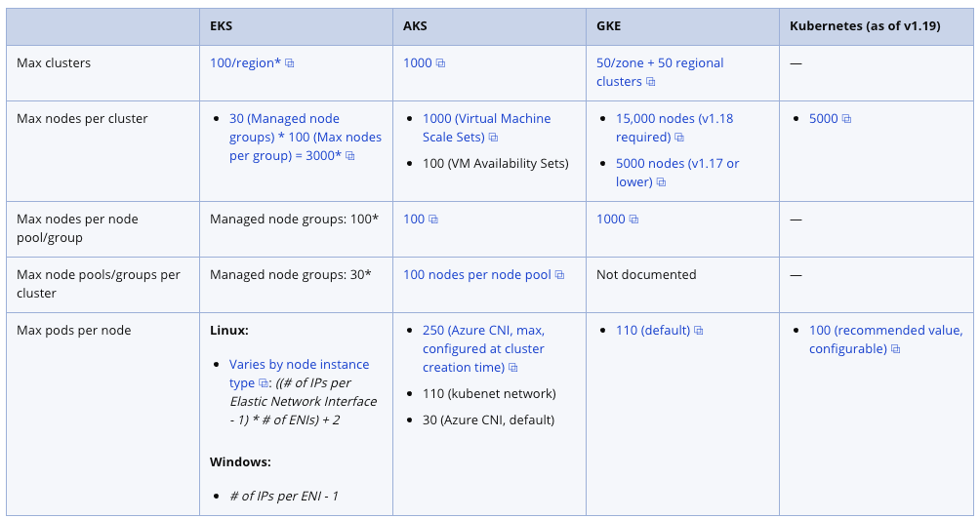Click the Max nodes per node pool/group label
The image size is (980, 519).
click(77, 228)
